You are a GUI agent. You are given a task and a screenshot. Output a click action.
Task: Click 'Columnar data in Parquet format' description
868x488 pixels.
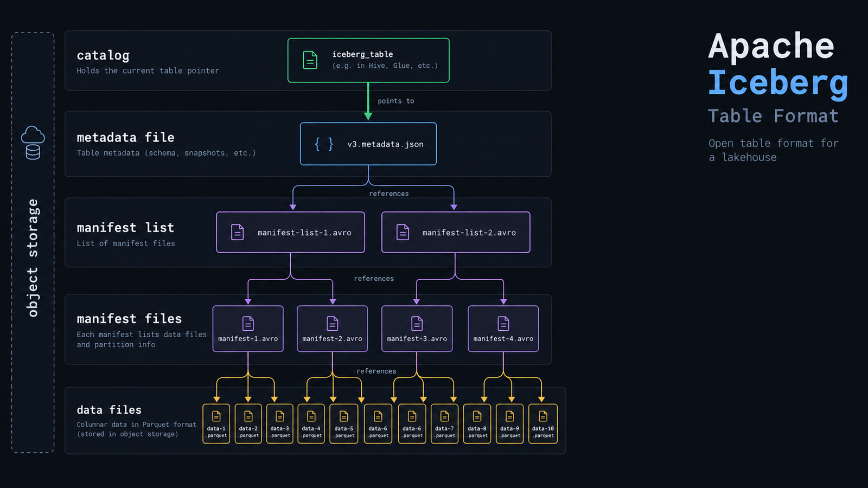(x=136, y=425)
